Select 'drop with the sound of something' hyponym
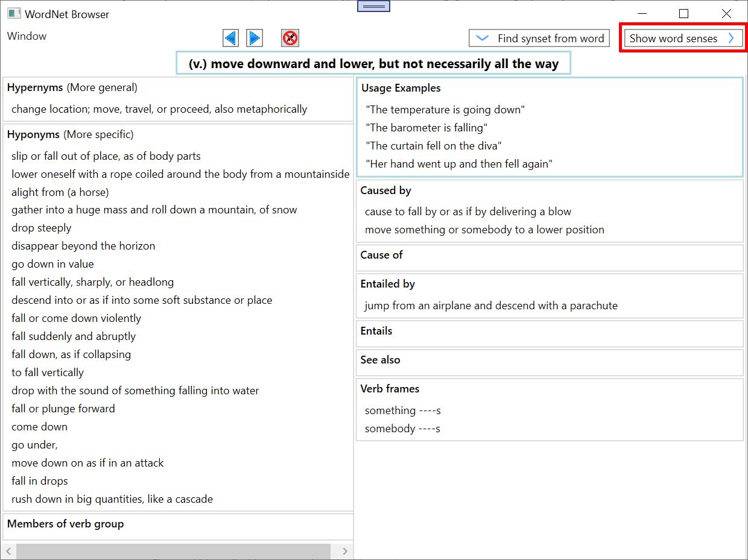Screen dimensions: 748x560 point(135,391)
